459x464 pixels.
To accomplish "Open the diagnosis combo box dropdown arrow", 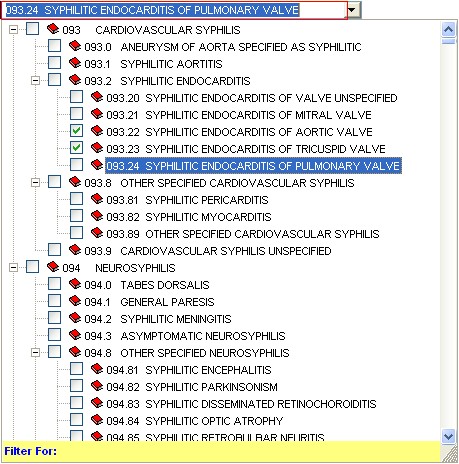I will 353,10.
